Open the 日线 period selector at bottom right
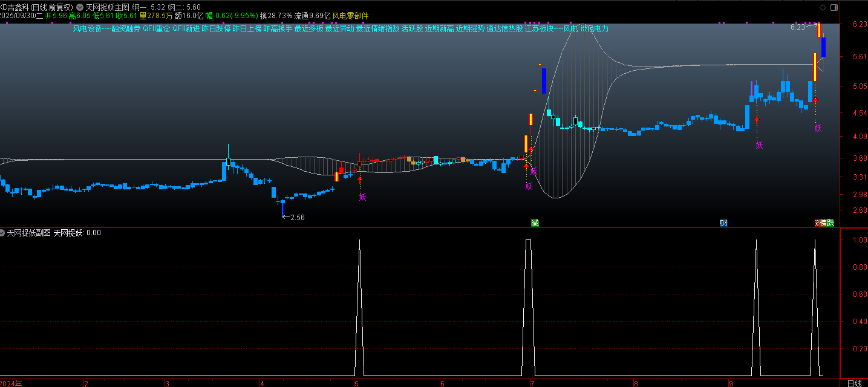The height and width of the screenshot is (387, 868). pos(854,383)
